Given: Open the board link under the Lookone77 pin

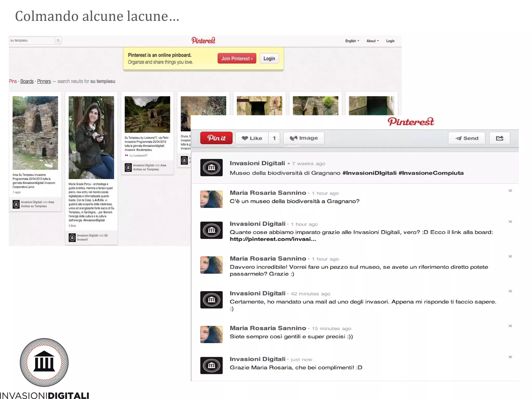Looking at the screenshot, I should pyautogui.click(x=150, y=167).
